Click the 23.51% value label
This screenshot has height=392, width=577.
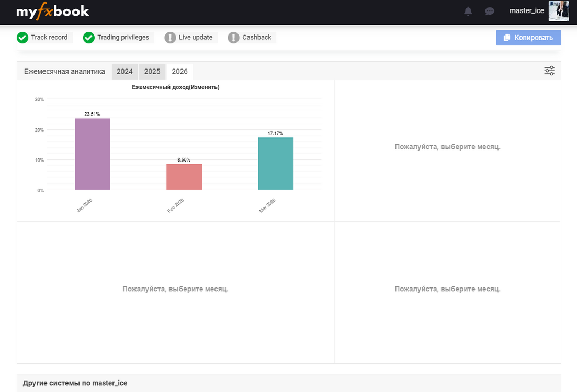92,114
